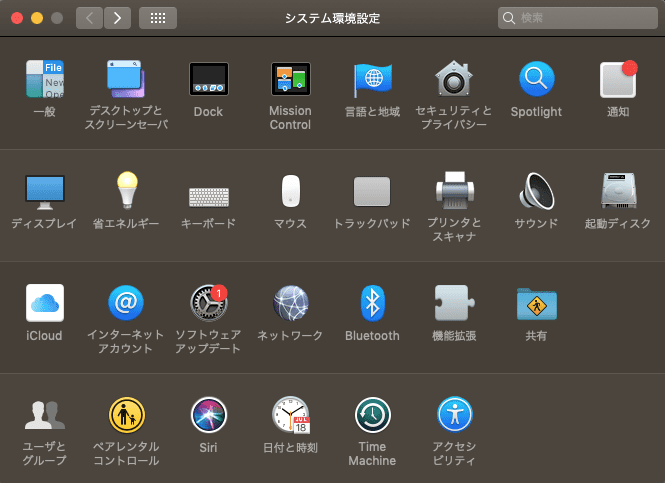
Task: Open 起動ディスク hard drive icon
Action: (618, 190)
